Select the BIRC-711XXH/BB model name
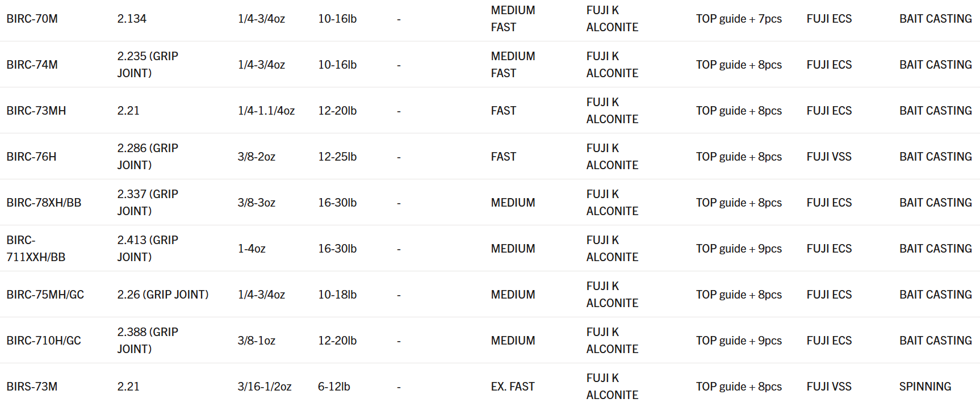The width and height of the screenshot is (980, 407). 36,249
